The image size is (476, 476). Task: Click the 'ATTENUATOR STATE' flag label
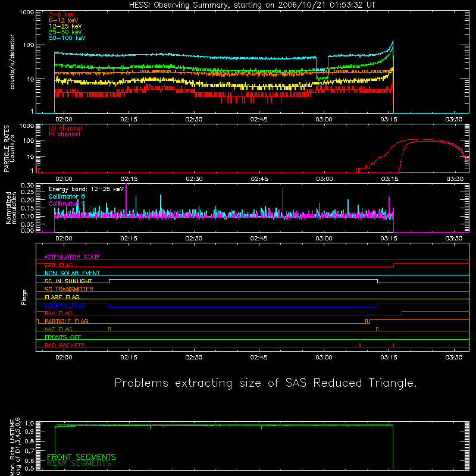click(72, 257)
